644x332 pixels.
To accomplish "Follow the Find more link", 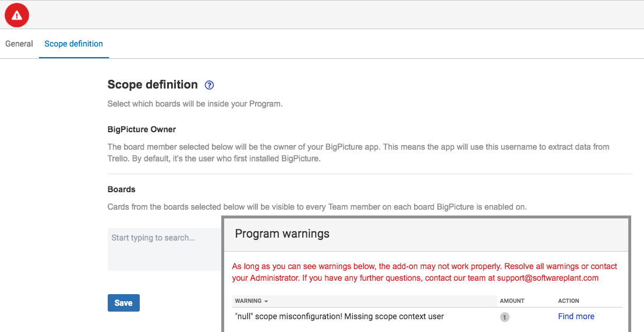I will pyautogui.click(x=576, y=316).
